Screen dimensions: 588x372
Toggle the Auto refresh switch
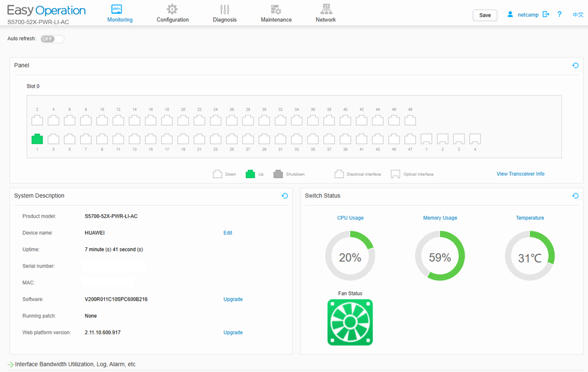click(x=52, y=38)
